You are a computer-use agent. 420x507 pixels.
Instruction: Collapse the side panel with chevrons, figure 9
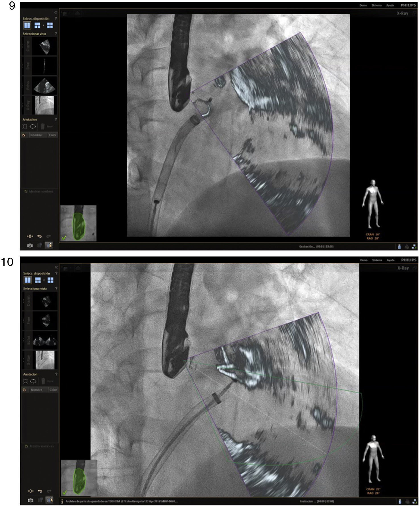coord(55,13)
